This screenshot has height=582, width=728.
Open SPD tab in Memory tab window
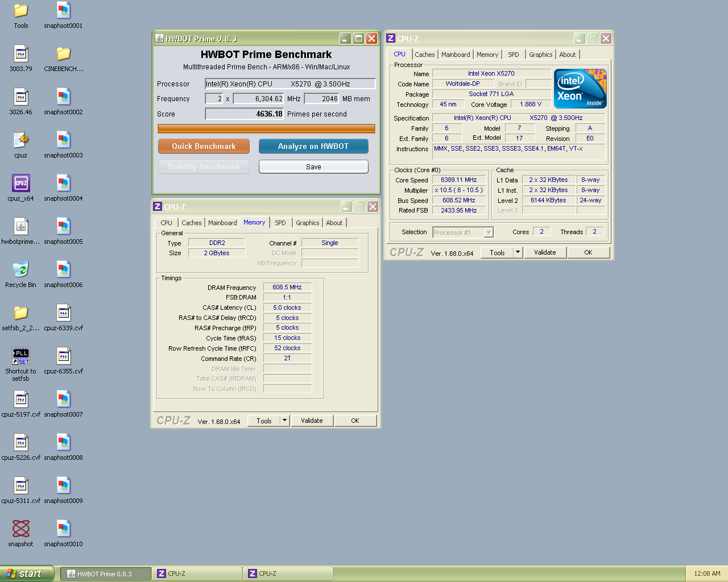click(280, 223)
